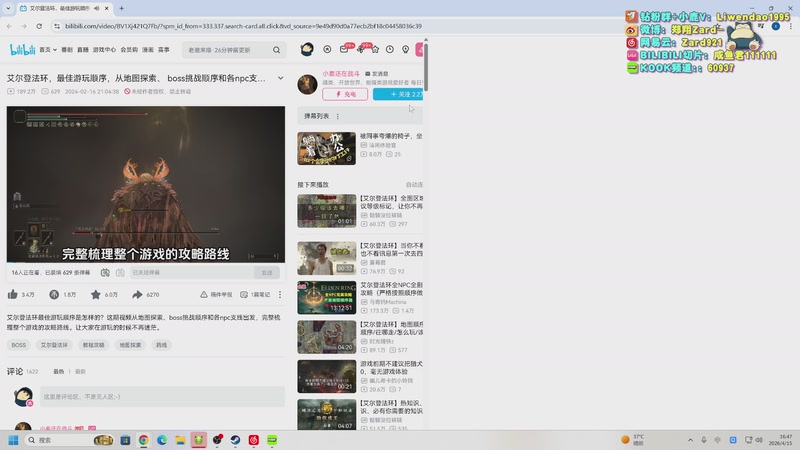
Task: Open a new browser tab
Action: point(121,8)
